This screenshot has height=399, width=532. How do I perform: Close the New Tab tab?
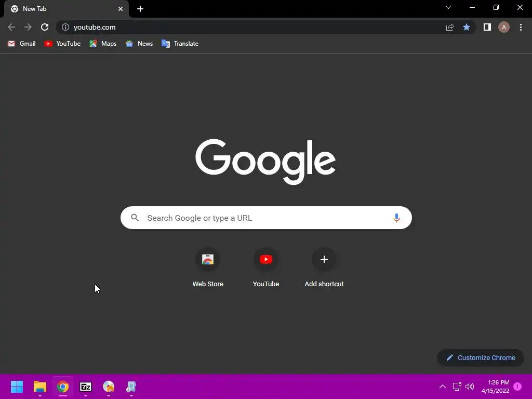coord(121,9)
